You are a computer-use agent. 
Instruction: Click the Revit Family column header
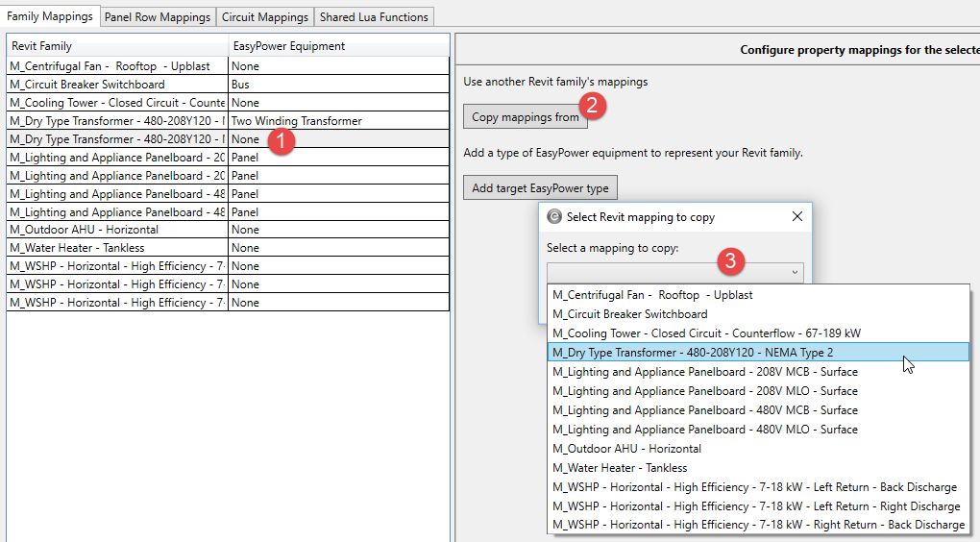click(116, 46)
